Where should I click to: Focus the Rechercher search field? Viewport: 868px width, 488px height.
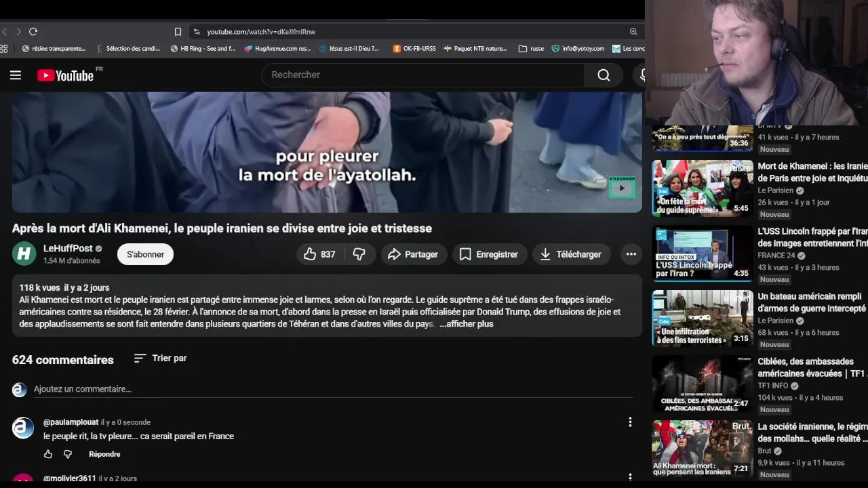click(423, 75)
